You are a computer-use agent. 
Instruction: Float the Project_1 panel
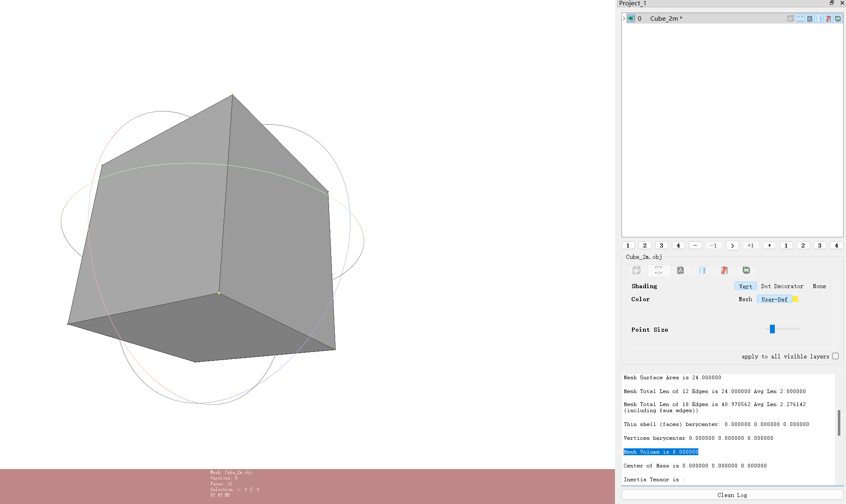point(832,3)
